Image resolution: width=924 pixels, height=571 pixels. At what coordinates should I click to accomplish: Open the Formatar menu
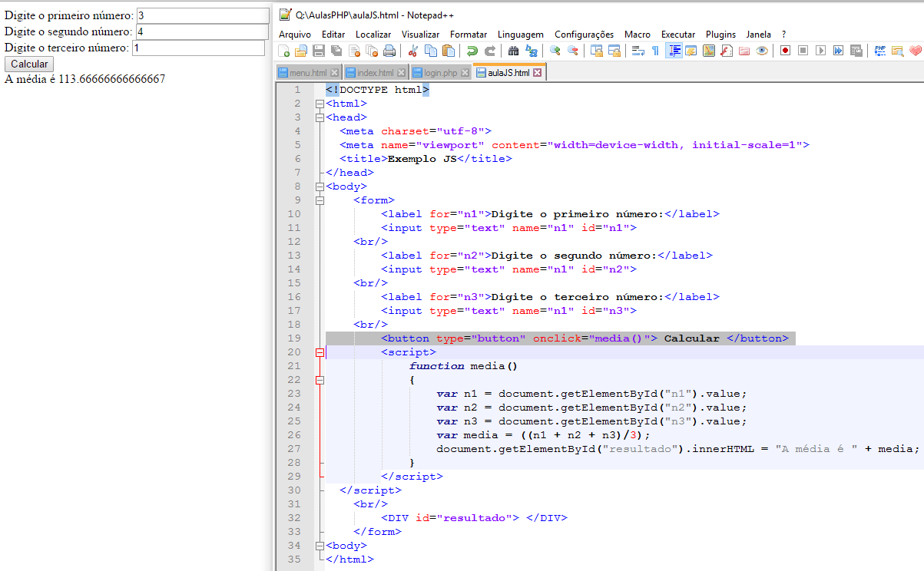[469, 35]
